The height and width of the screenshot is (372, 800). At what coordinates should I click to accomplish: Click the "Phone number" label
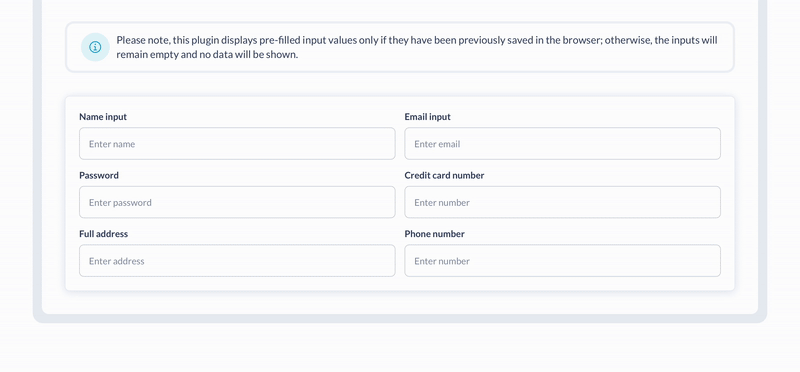coord(435,234)
